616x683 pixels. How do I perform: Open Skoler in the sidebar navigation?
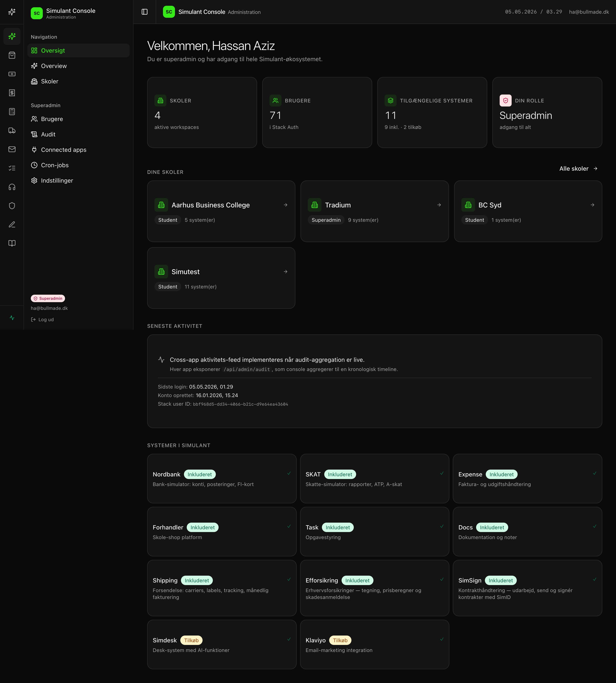(x=78, y=81)
